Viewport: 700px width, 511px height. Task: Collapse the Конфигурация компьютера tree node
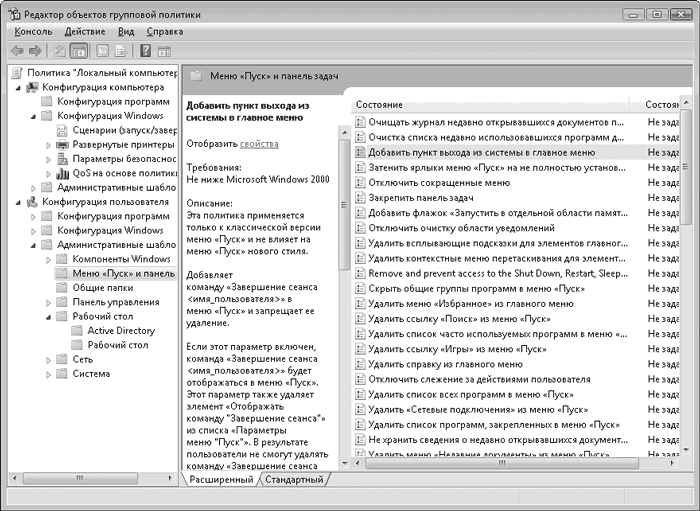[x=18, y=87]
